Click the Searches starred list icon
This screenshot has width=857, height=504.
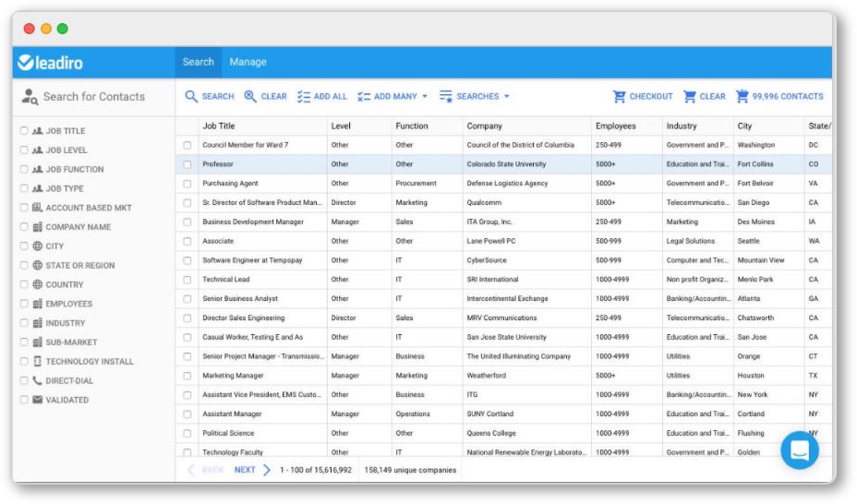click(x=446, y=97)
